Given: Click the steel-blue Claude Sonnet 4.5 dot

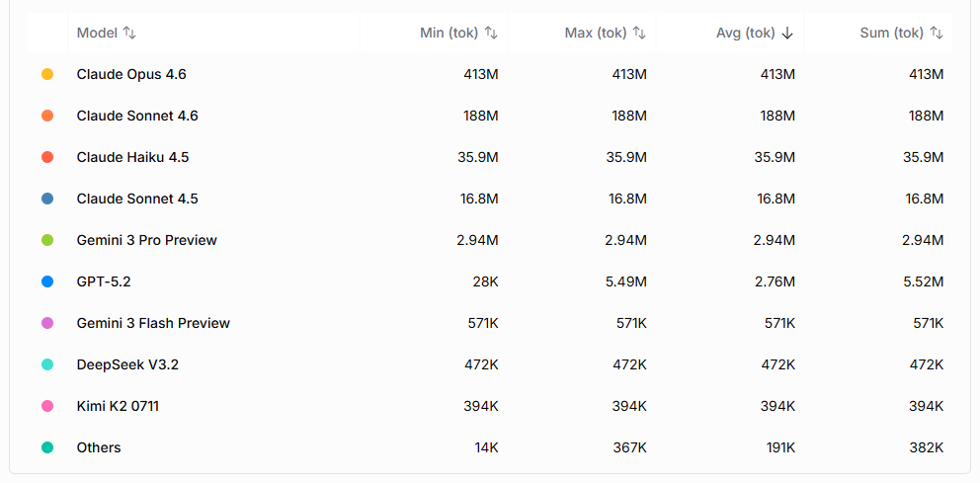Looking at the screenshot, I should [x=46, y=199].
